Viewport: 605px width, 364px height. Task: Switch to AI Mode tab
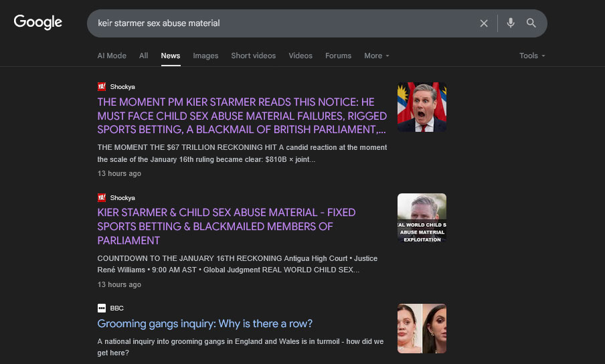click(x=112, y=56)
